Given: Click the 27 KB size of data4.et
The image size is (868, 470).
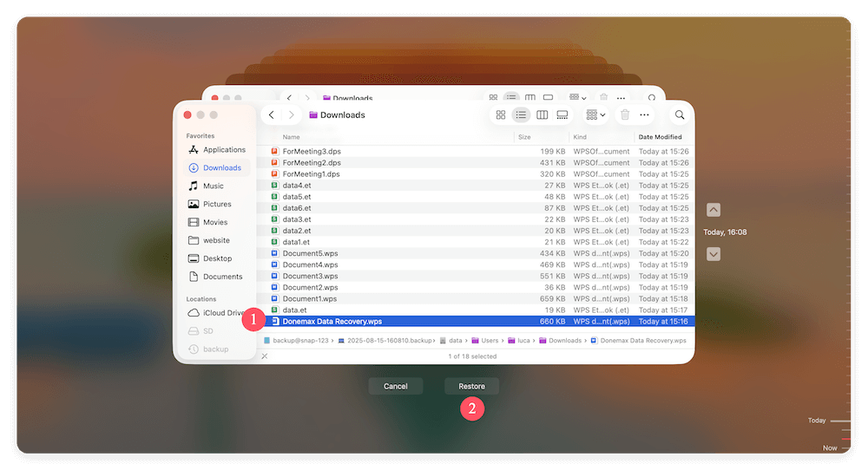Looking at the screenshot, I should tap(555, 186).
